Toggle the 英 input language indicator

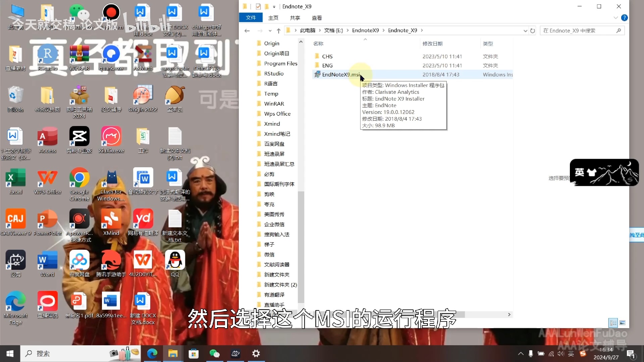coord(571,354)
